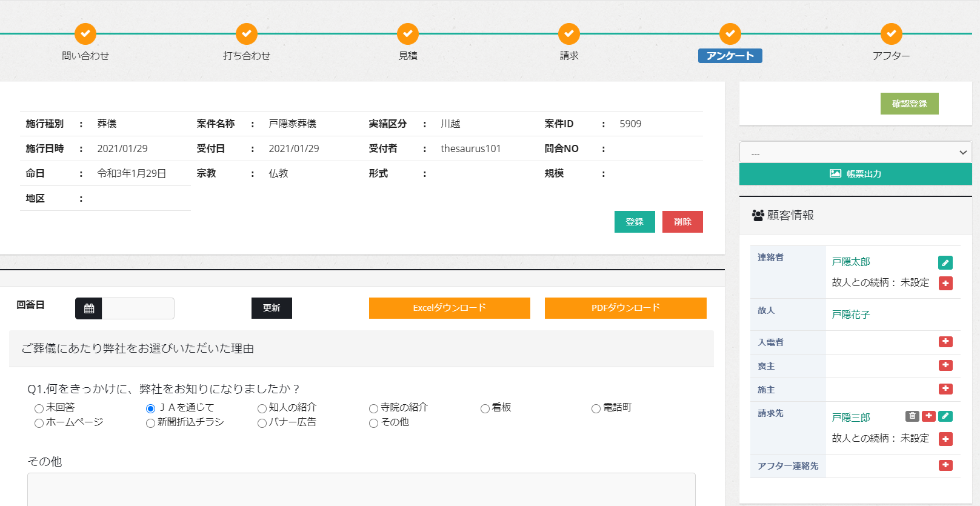Viewport: 980px width, 506px height.
Task: Click the PDFダウンロード button
Action: (x=625, y=308)
